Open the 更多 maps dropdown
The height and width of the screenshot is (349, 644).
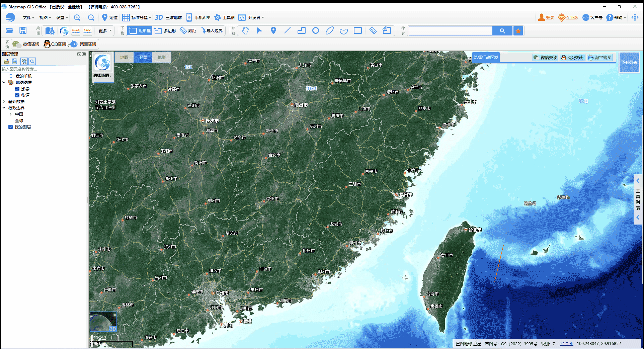(x=105, y=31)
